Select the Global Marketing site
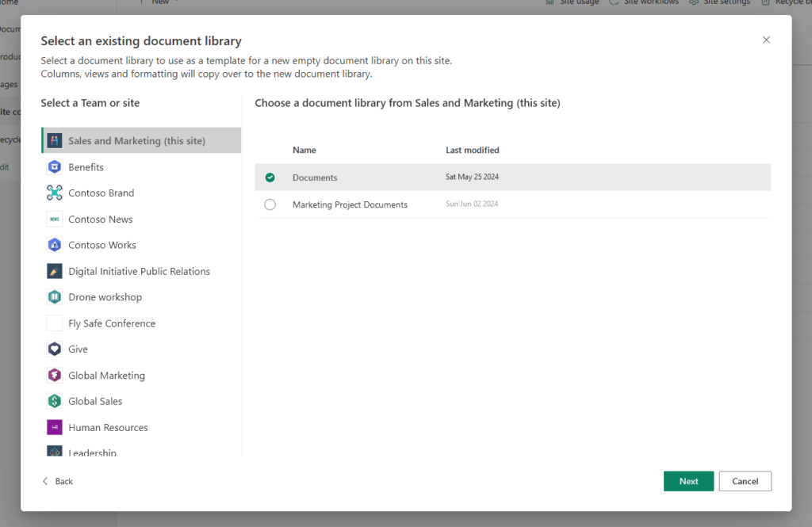812x527 pixels. click(x=141, y=375)
